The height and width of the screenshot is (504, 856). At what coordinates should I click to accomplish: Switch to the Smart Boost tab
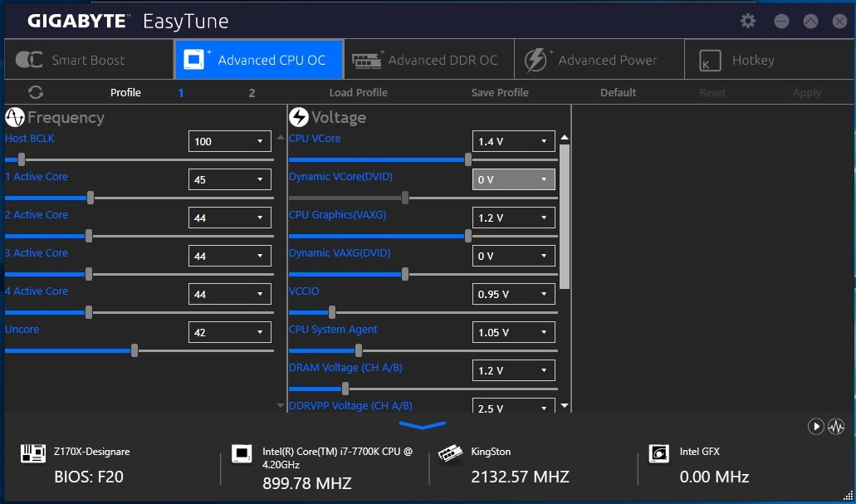coord(89,60)
